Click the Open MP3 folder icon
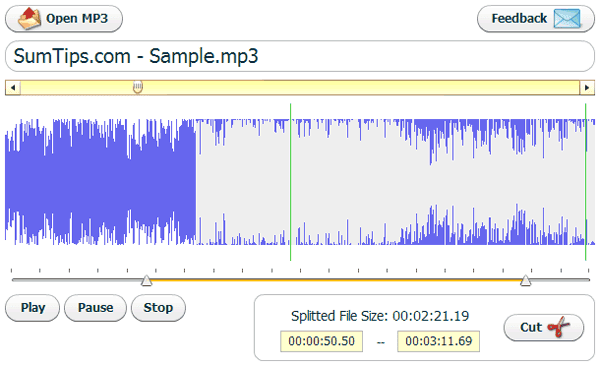This screenshot has height=365, width=600. (x=29, y=19)
